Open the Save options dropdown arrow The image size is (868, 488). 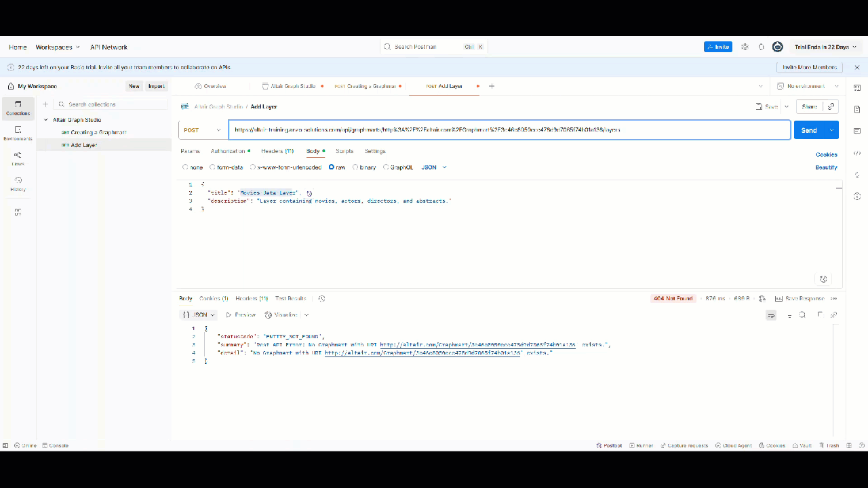click(x=787, y=106)
